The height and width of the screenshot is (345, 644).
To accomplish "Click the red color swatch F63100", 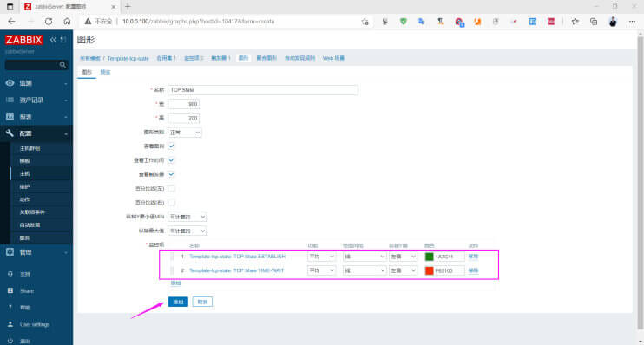I will coord(430,270).
